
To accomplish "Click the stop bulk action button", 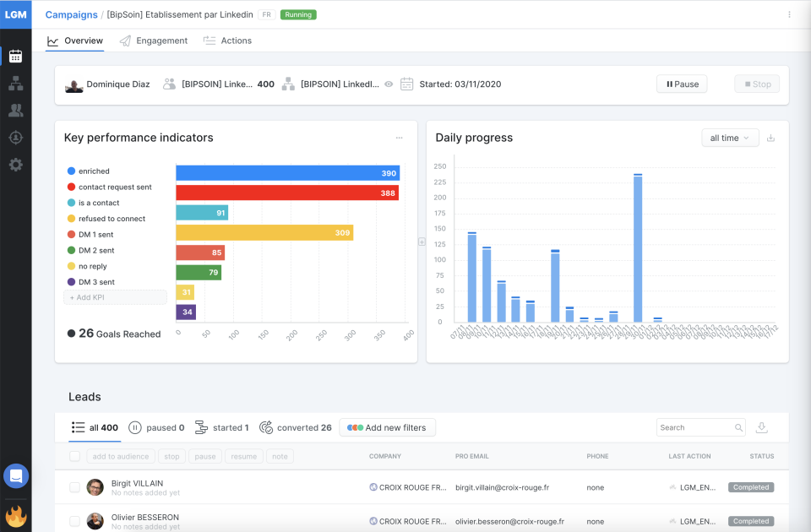I will point(171,457).
